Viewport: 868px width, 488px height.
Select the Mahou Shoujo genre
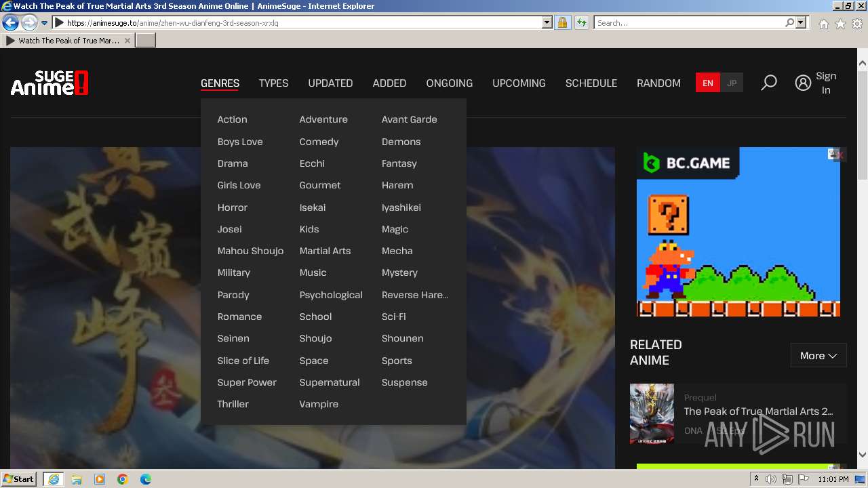(250, 251)
